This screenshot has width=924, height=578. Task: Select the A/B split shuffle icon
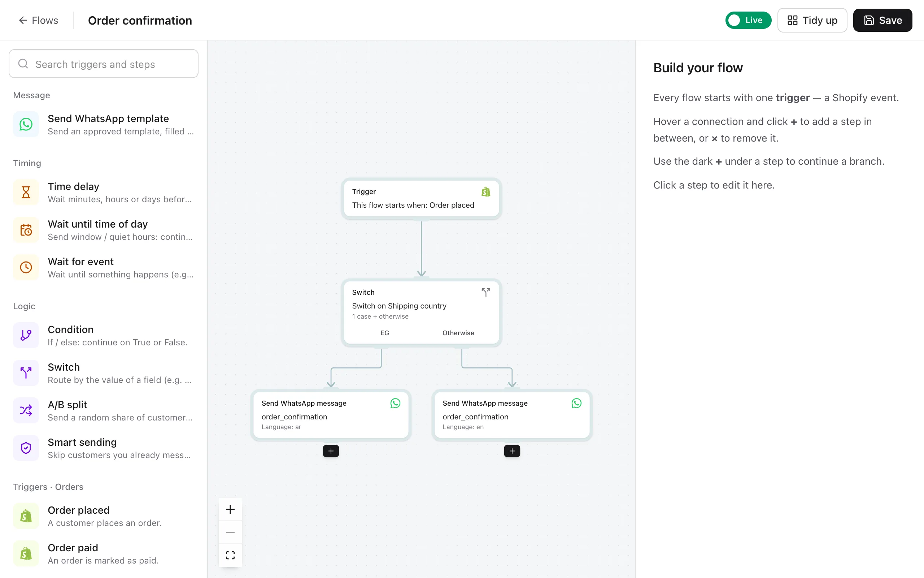click(26, 410)
